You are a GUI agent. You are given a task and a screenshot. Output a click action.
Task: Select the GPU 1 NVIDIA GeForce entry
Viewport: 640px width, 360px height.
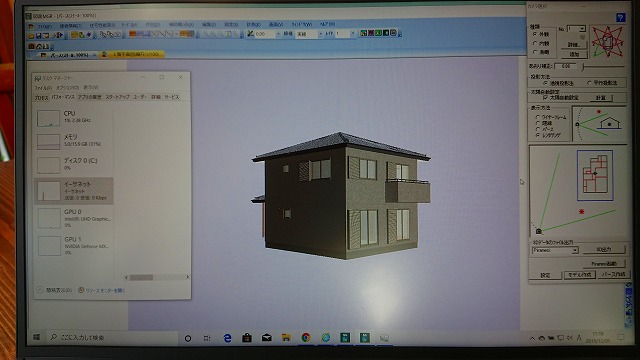pos(74,245)
